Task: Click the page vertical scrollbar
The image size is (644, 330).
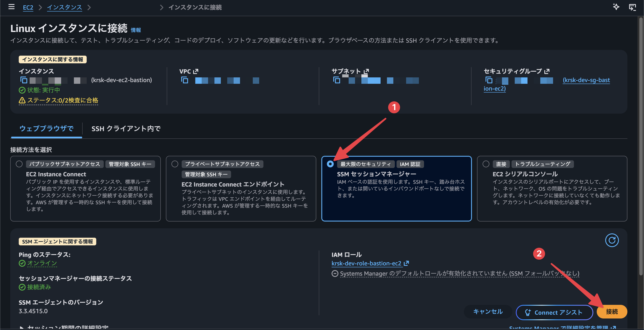Action: click(x=641, y=146)
